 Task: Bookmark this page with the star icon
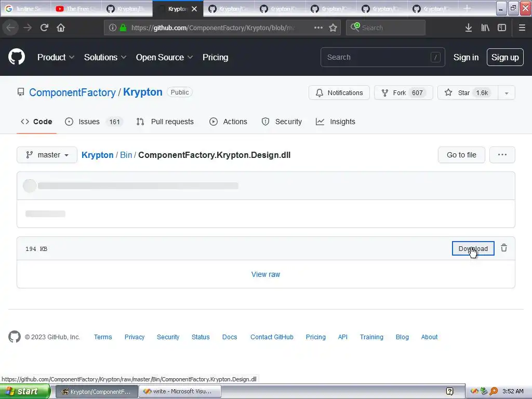point(333,28)
